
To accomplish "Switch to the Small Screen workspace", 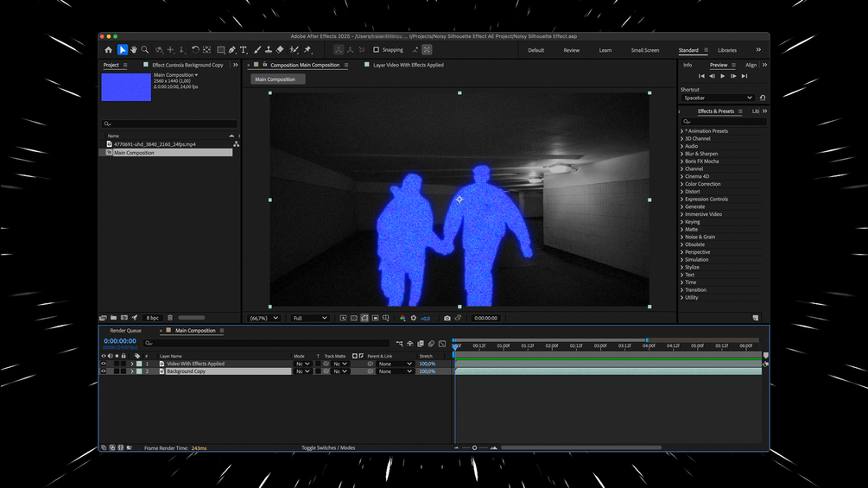I will (645, 50).
